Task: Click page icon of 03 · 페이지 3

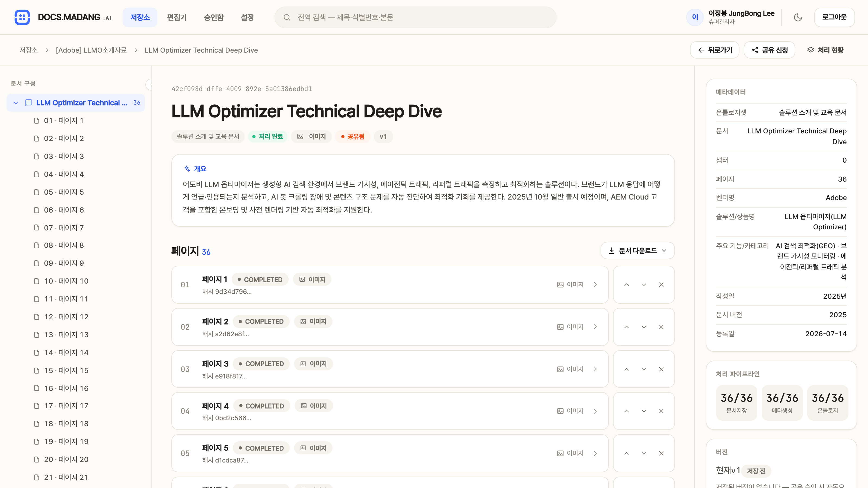Action: click(x=37, y=156)
